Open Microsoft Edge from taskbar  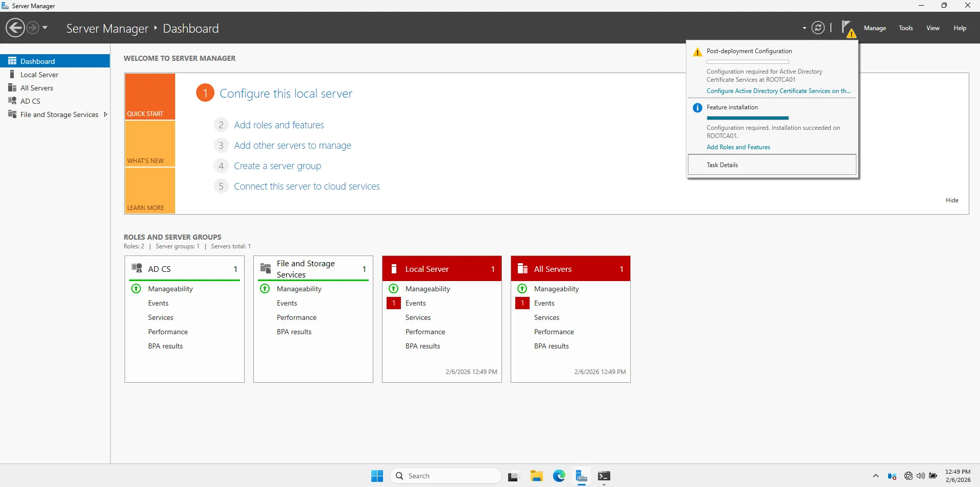click(559, 476)
